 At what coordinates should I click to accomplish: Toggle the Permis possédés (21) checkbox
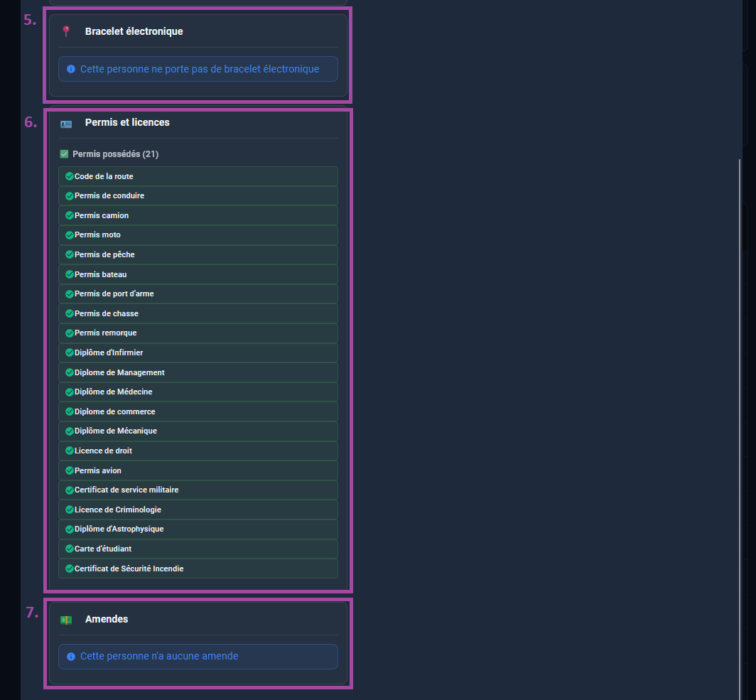[x=64, y=154]
